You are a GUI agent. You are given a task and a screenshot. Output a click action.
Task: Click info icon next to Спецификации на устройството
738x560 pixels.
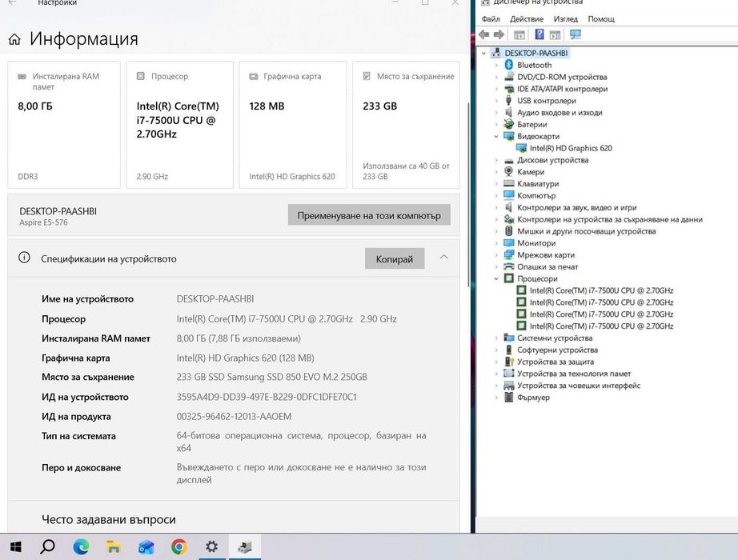click(x=24, y=258)
